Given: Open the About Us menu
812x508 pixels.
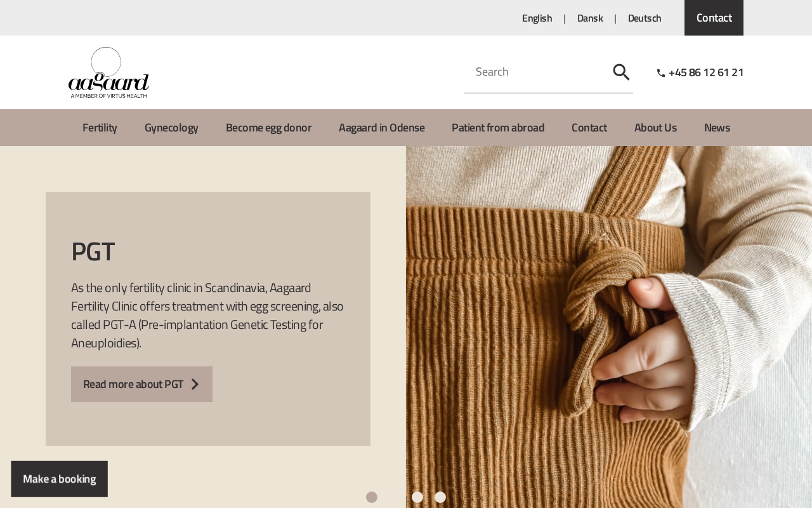Looking at the screenshot, I should pyautogui.click(x=655, y=128).
